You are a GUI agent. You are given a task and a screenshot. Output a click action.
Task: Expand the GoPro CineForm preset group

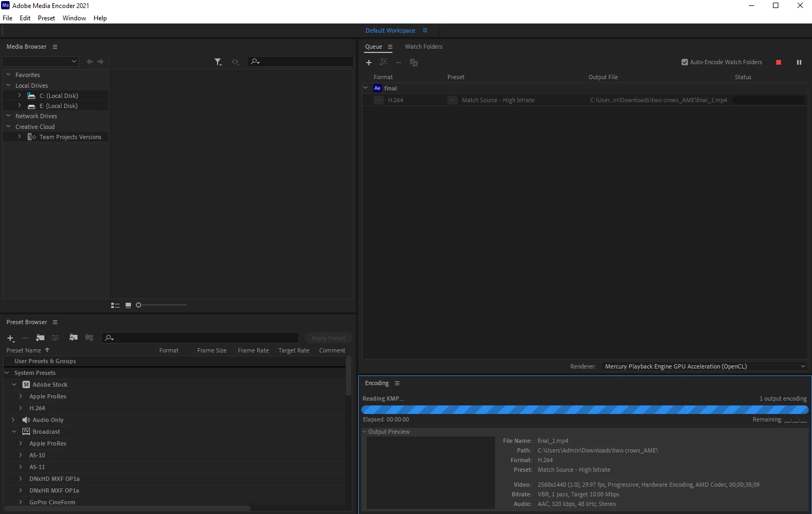(x=21, y=502)
